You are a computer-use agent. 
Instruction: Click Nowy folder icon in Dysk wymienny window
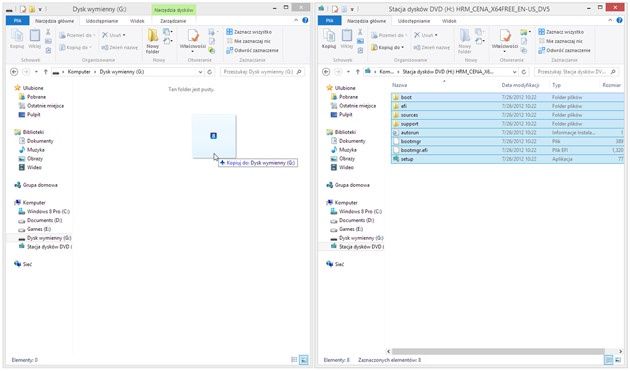pos(153,41)
